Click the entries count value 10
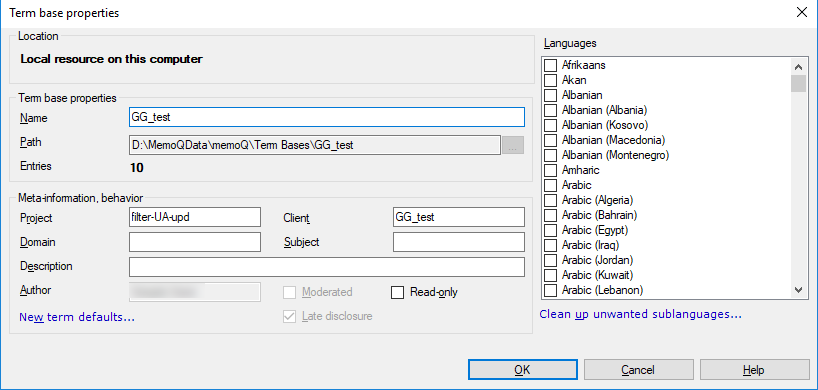The height and width of the screenshot is (390, 818). (x=137, y=168)
